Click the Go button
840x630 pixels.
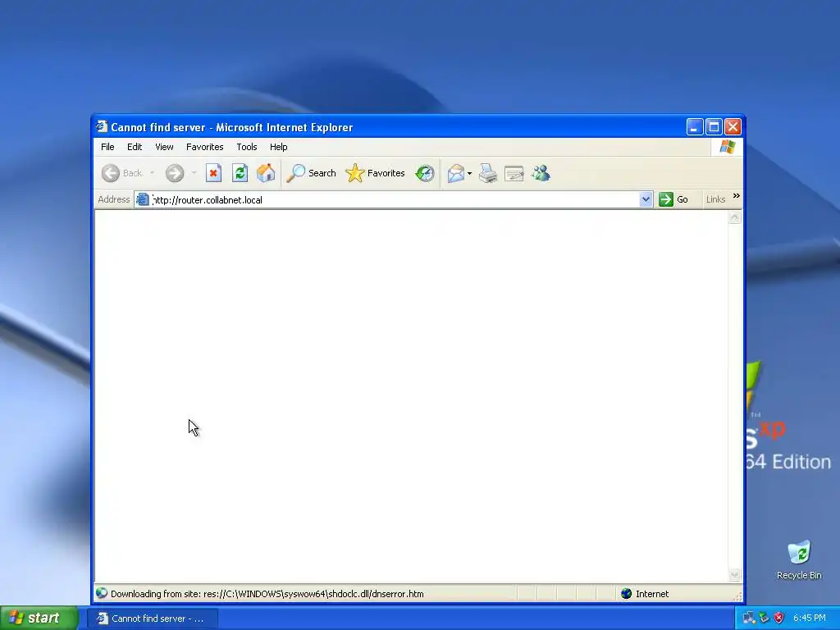674,199
